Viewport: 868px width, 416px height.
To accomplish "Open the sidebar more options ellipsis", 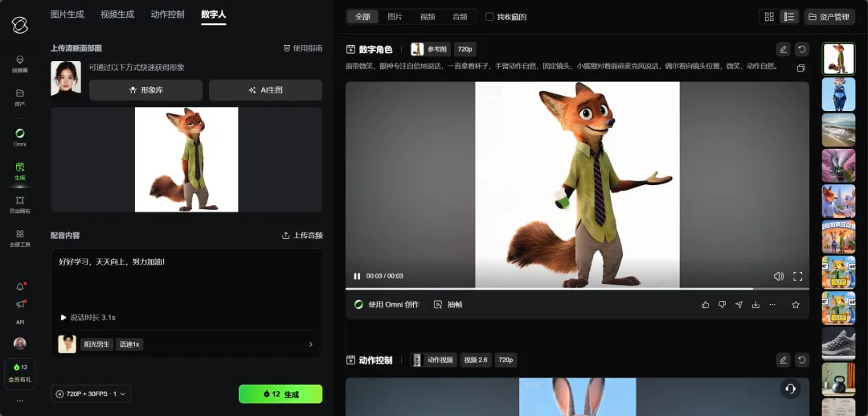I will pos(20,401).
